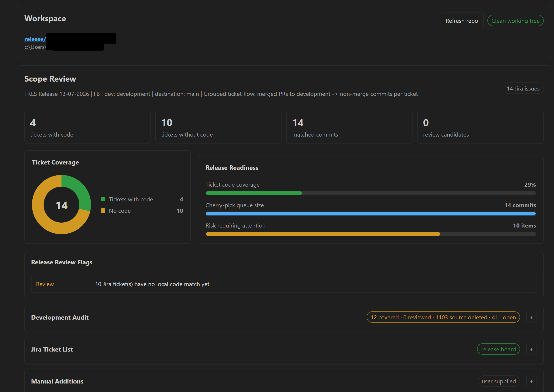Click the 14 commits value
554x392 pixels.
pos(520,205)
